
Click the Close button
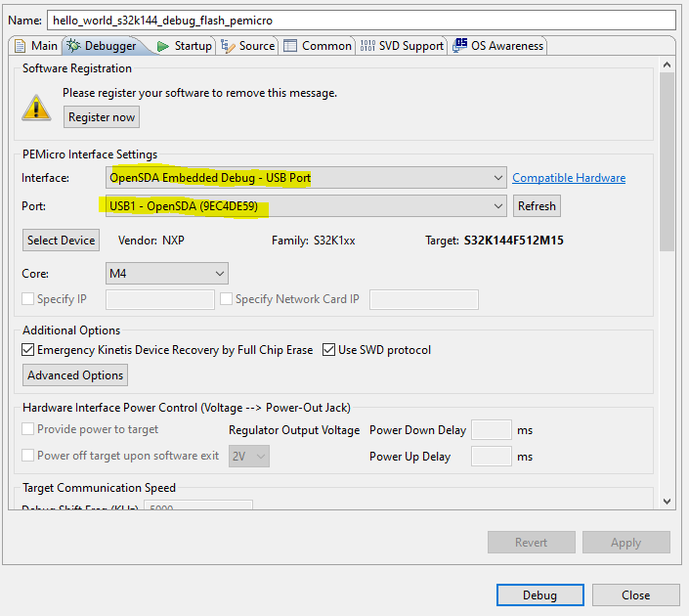(636, 595)
